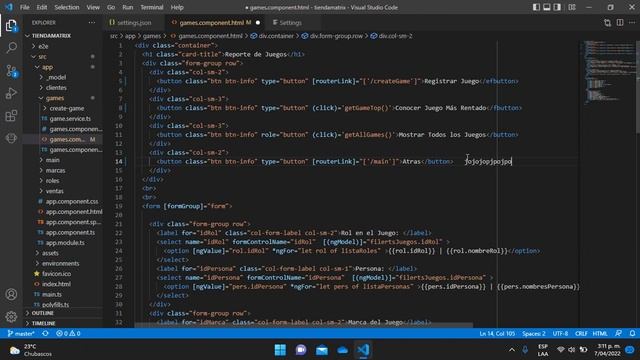Open app.module.ts file

pos(65,242)
